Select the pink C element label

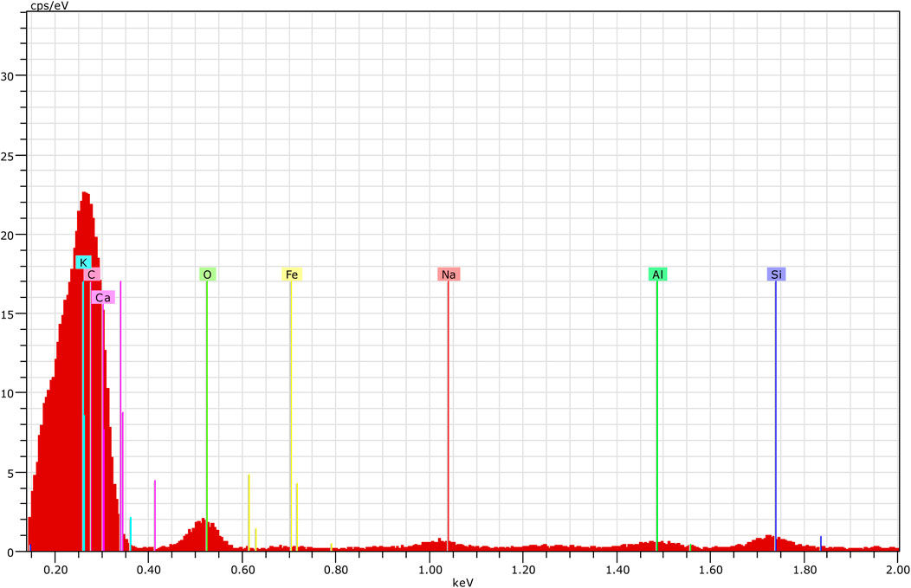(x=91, y=275)
